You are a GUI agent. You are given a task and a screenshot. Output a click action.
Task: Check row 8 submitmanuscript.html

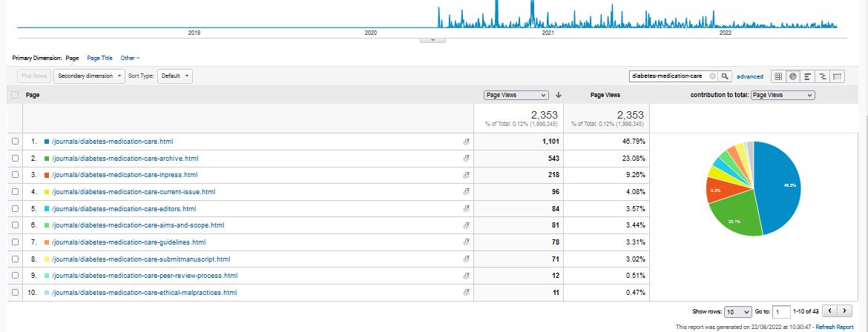click(x=15, y=259)
